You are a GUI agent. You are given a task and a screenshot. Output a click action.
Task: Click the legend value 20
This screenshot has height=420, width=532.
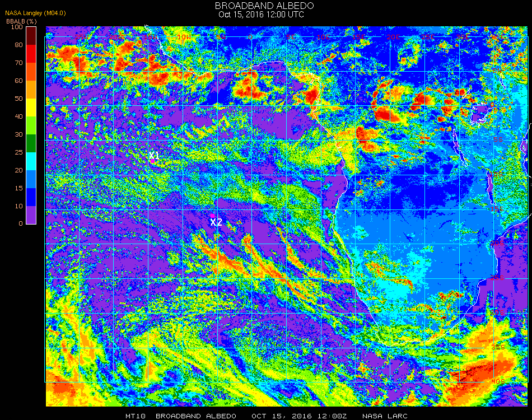tap(18, 170)
